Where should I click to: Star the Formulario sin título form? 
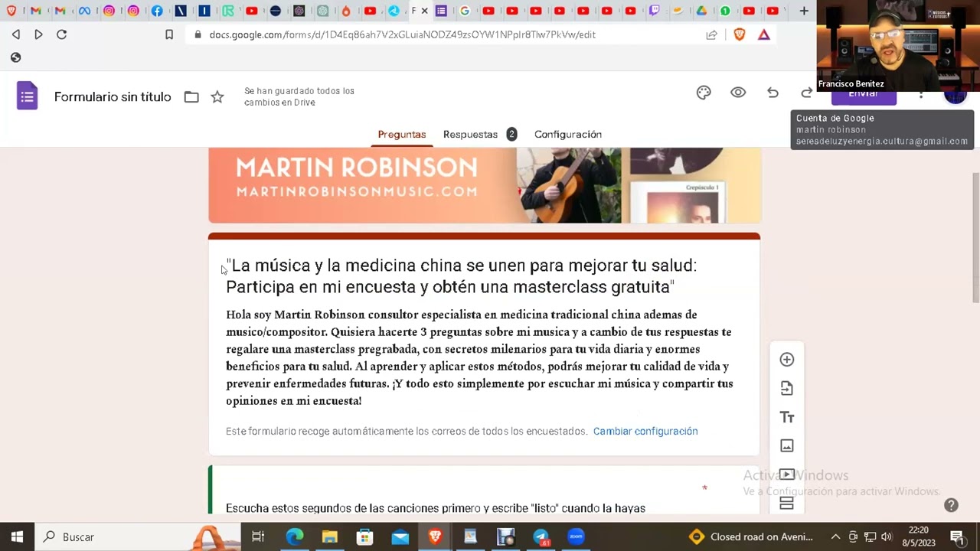click(217, 97)
